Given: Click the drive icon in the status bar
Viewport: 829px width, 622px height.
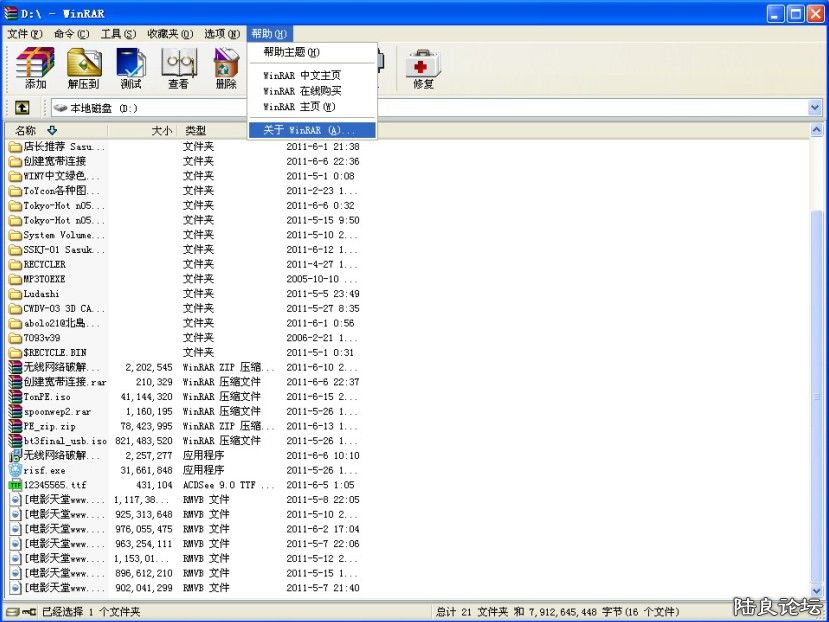Looking at the screenshot, I should click(x=14, y=611).
